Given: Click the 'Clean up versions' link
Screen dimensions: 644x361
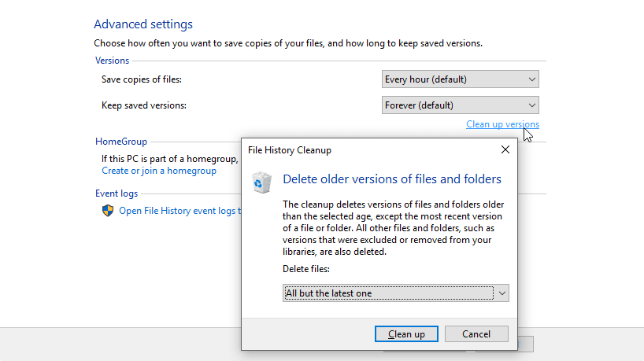Looking at the screenshot, I should coord(502,124).
